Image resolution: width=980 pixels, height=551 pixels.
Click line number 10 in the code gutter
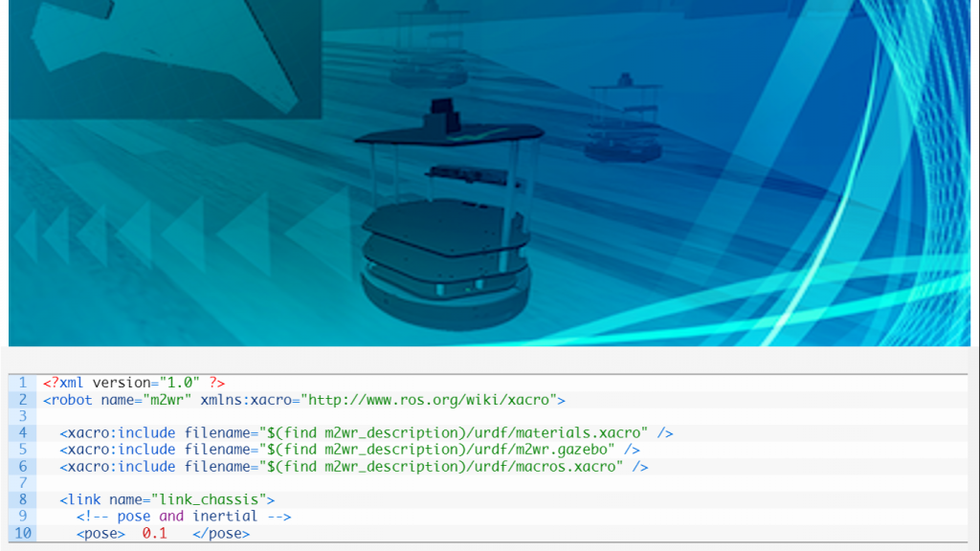click(23, 533)
